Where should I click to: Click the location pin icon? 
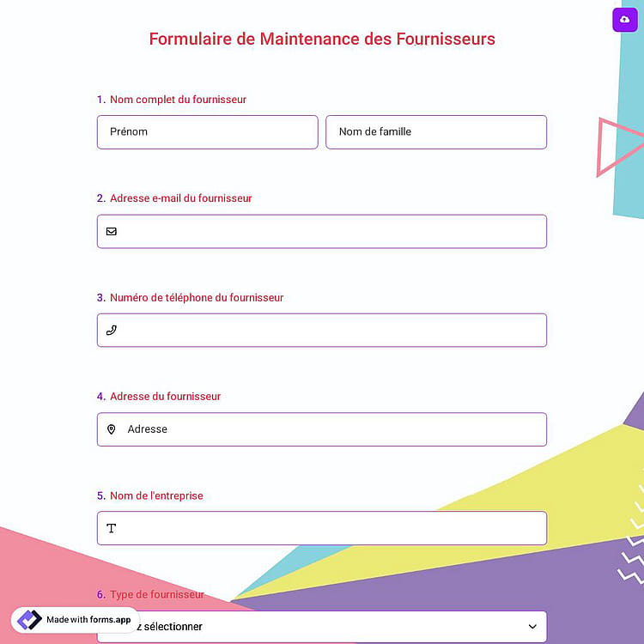(112, 429)
